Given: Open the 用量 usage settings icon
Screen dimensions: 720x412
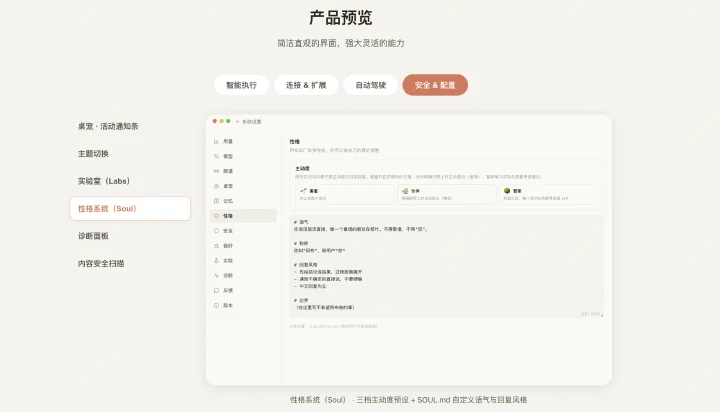Looking at the screenshot, I should [x=216, y=141].
